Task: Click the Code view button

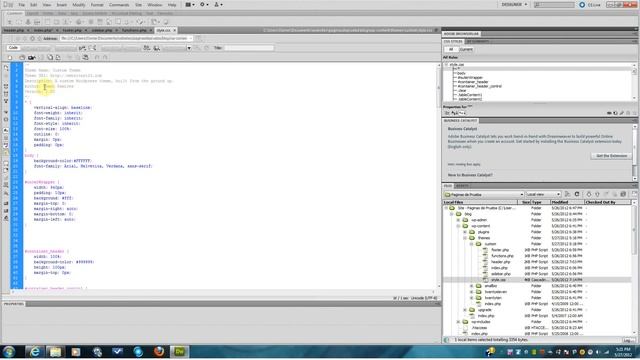Action: (13, 48)
